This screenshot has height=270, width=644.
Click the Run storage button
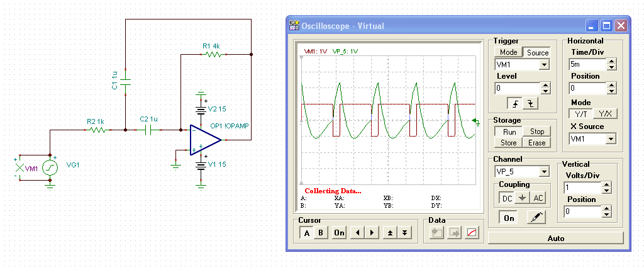[x=508, y=132]
